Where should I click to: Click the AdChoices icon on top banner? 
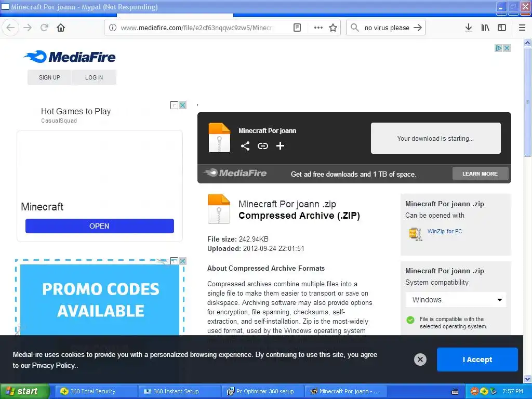coord(498,48)
